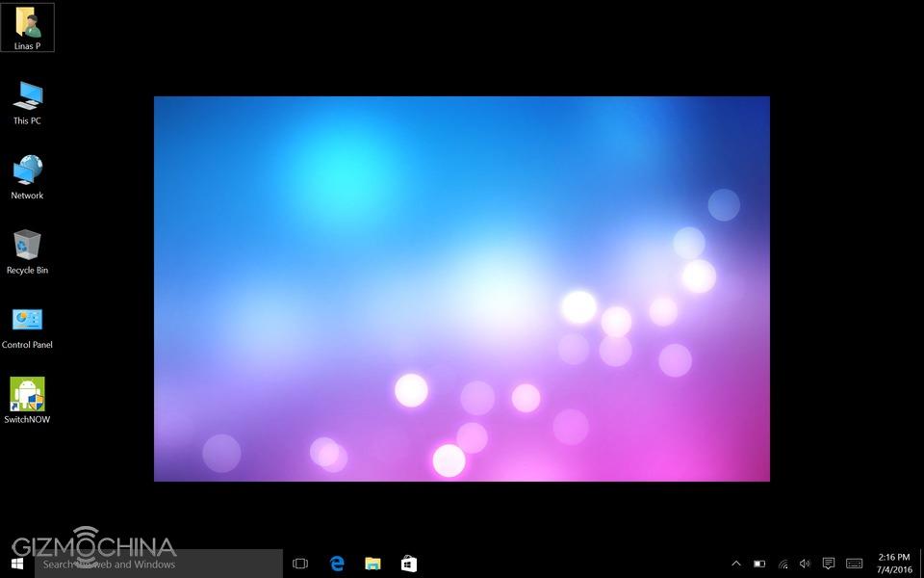Show the touch keyboard
924x578 pixels.
854,564
